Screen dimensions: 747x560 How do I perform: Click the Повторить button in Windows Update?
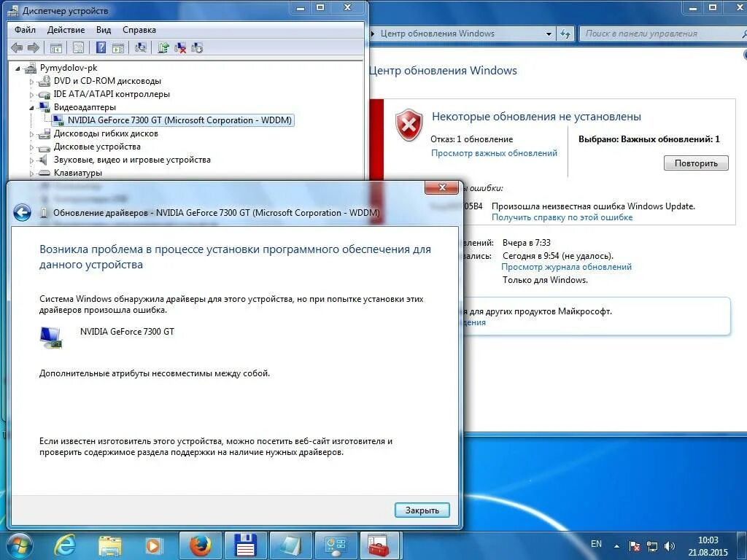click(696, 163)
